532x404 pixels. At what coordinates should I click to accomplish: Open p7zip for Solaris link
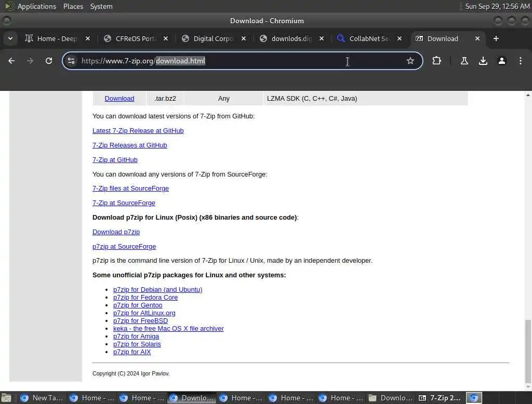137,344
